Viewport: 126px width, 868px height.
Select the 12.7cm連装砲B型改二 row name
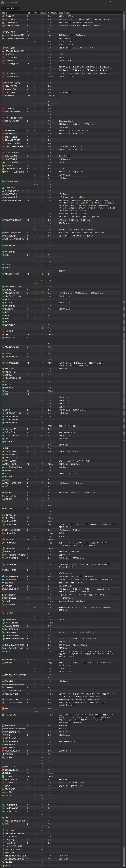click(13, 26)
